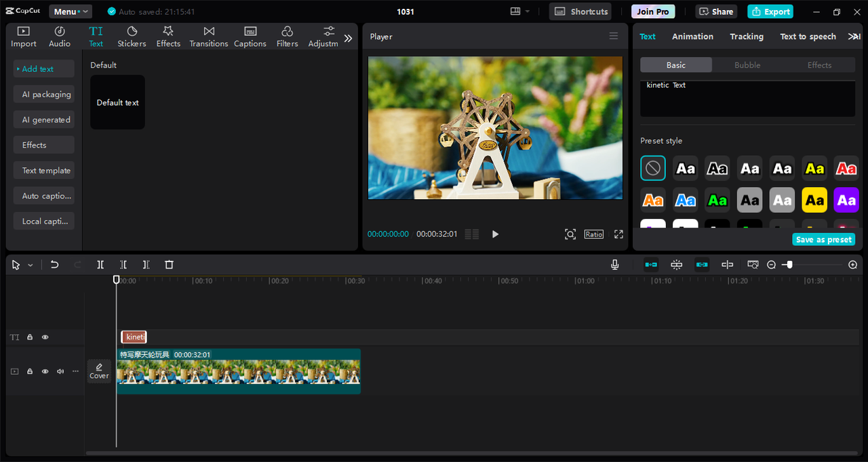
Task: Click the Export button
Action: (x=770, y=12)
